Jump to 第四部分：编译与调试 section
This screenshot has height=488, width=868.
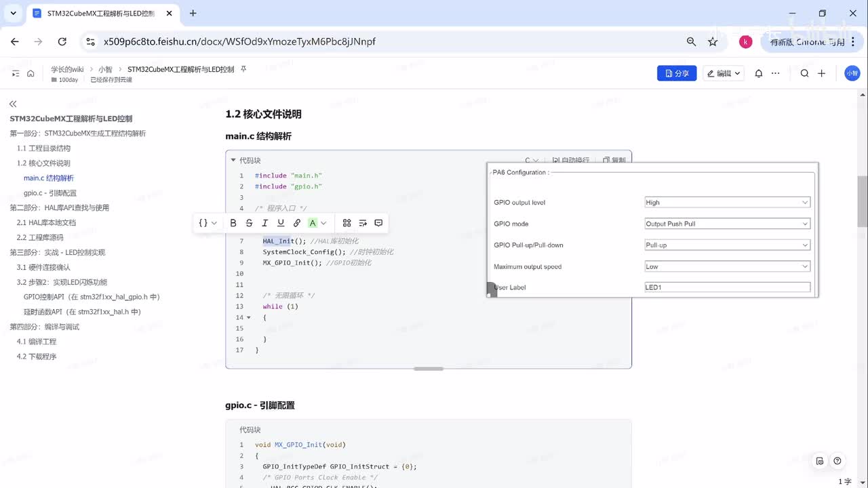point(44,327)
